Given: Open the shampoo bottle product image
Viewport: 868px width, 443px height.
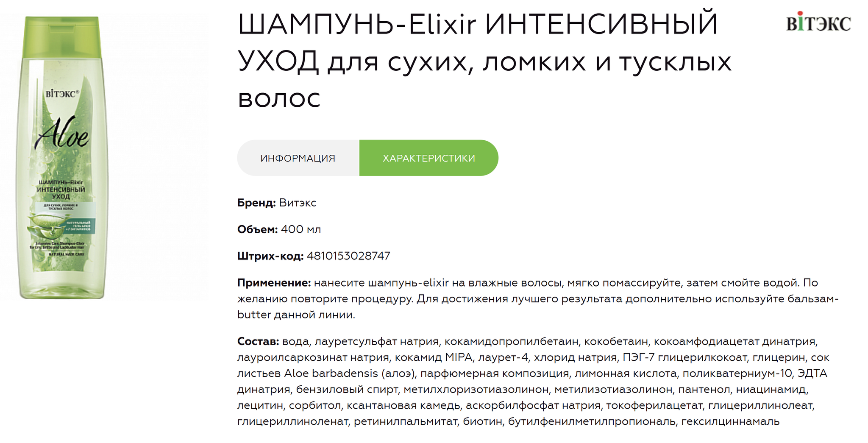Looking at the screenshot, I should (62, 157).
